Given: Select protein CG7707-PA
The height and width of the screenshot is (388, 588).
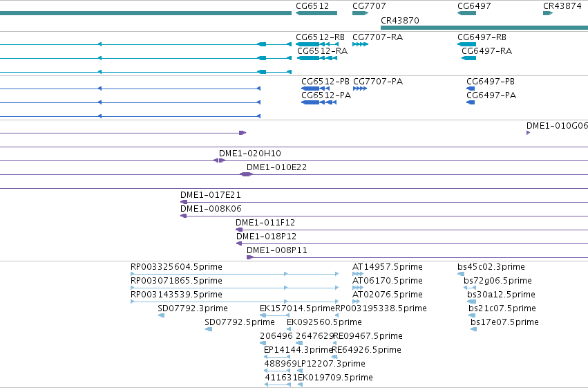Looking at the screenshot, I should [378, 82].
